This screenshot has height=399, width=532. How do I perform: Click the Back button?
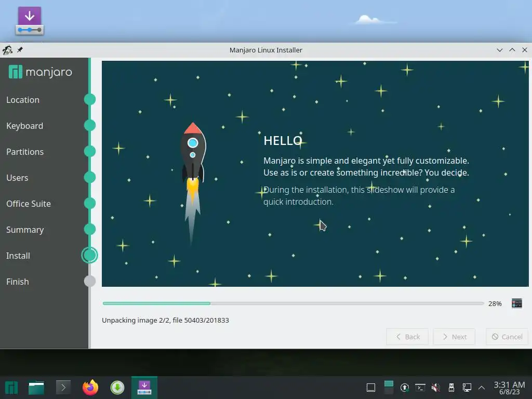[x=407, y=337]
